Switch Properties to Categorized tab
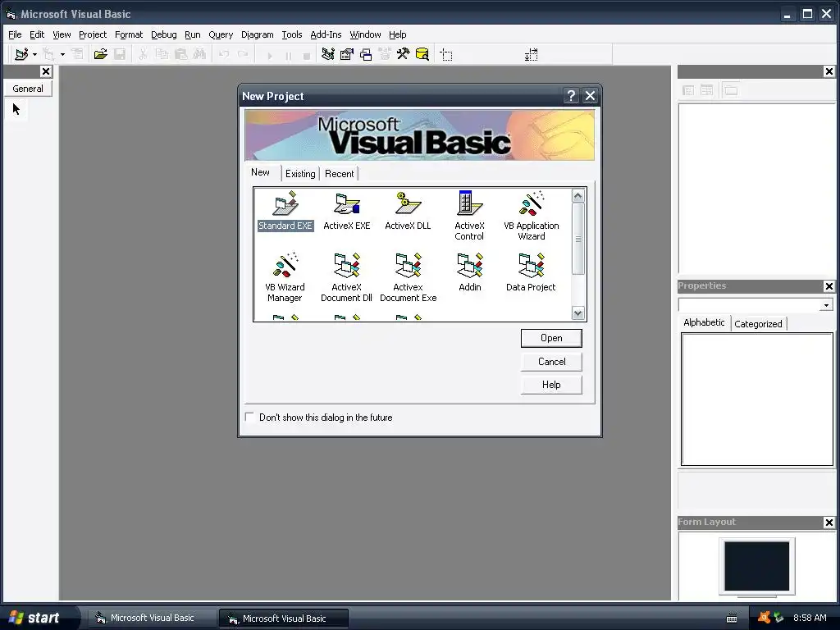This screenshot has height=630, width=840. click(758, 323)
